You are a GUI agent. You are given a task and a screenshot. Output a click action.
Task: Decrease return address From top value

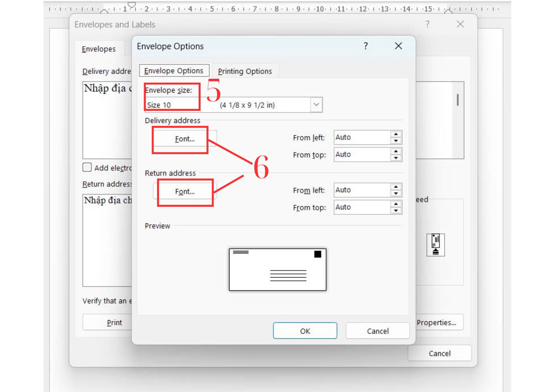tap(396, 211)
